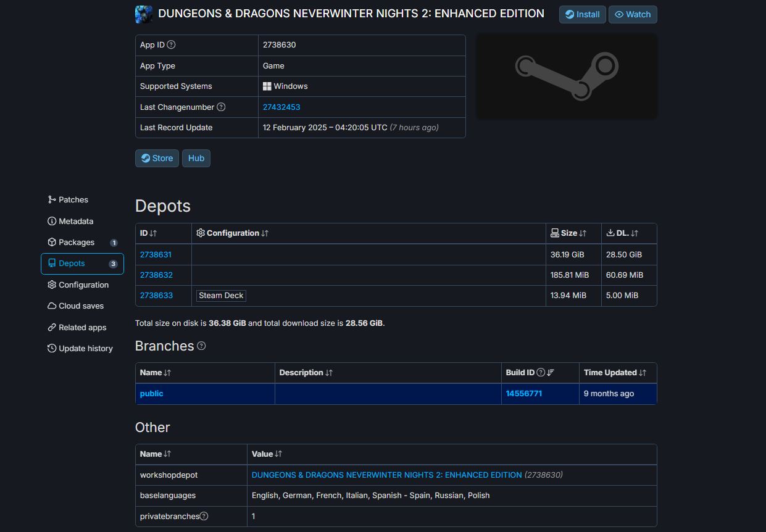Toggle Watch for this app
Screen dimensions: 766x532
pos(633,14)
